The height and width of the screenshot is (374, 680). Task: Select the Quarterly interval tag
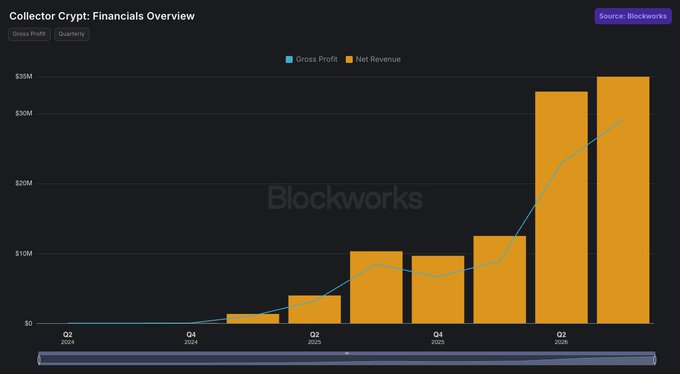coord(72,34)
